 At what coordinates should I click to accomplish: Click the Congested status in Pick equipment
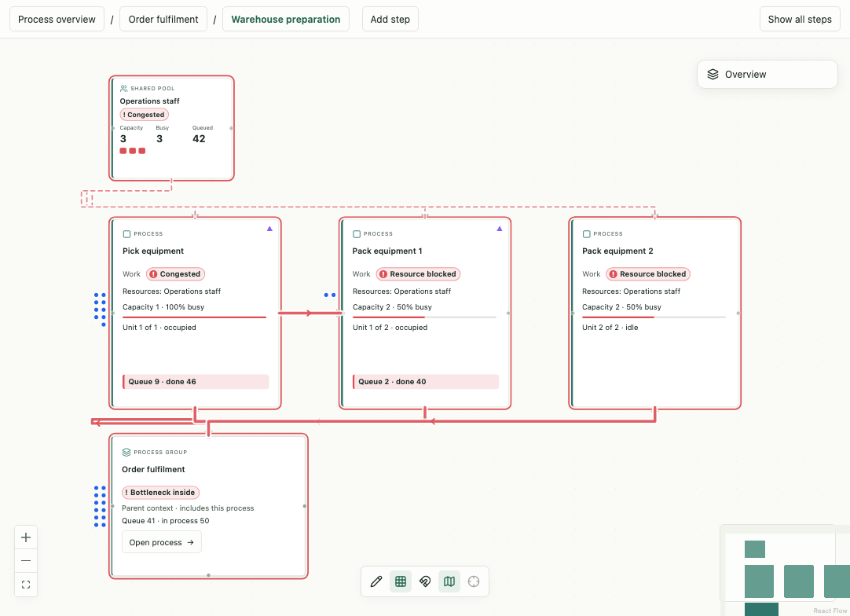[176, 274]
